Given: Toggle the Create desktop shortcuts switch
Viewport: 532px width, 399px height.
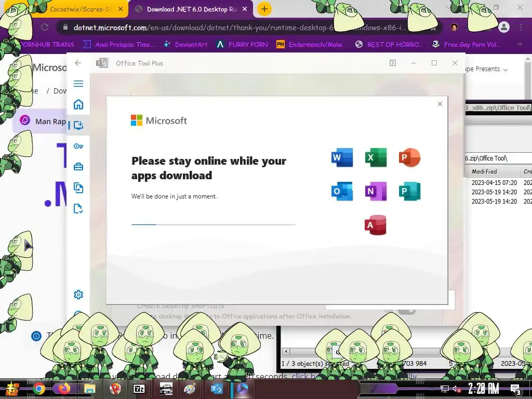Looking at the screenshot, I should point(406,311).
